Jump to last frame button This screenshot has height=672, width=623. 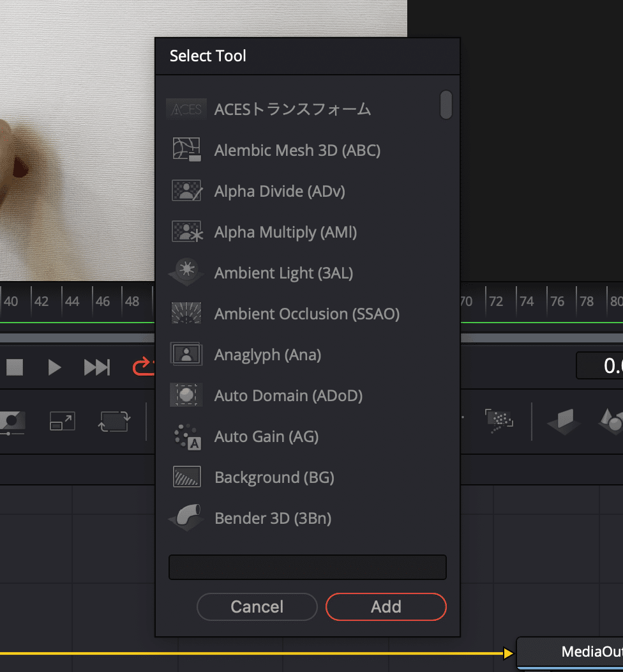click(x=97, y=367)
